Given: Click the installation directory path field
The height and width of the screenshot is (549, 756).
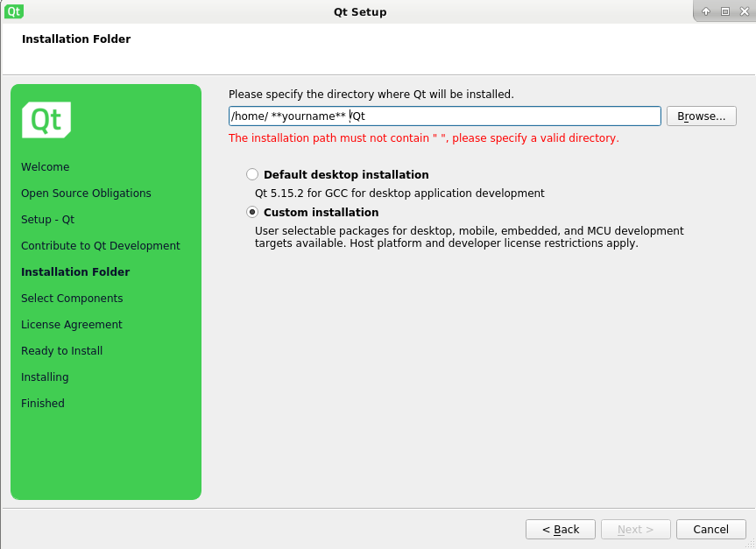Looking at the screenshot, I should pos(444,116).
